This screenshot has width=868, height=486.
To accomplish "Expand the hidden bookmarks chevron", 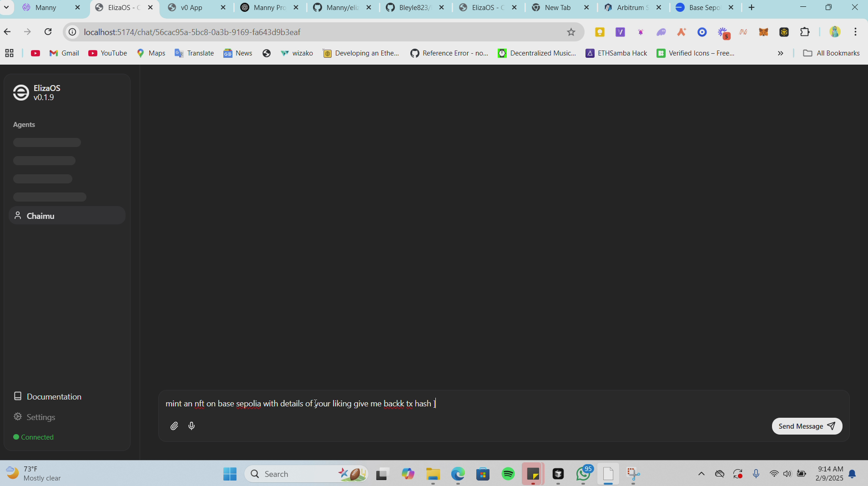I will click(x=780, y=53).
